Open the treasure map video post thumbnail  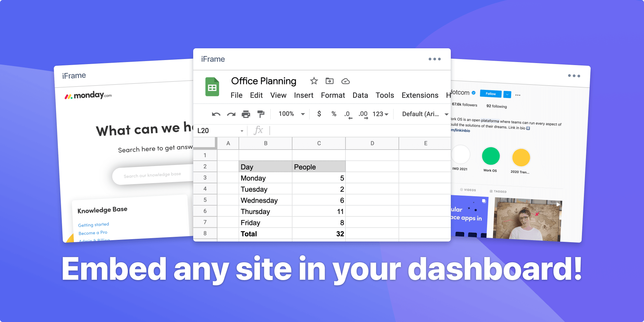(527, 219)
